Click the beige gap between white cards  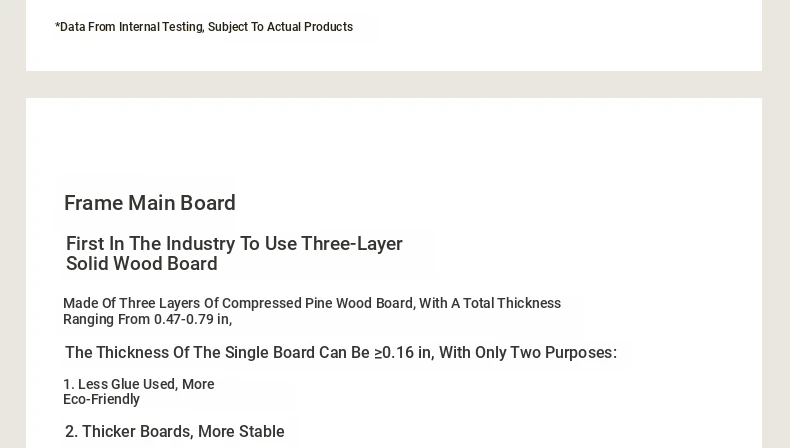pos(394,84)
